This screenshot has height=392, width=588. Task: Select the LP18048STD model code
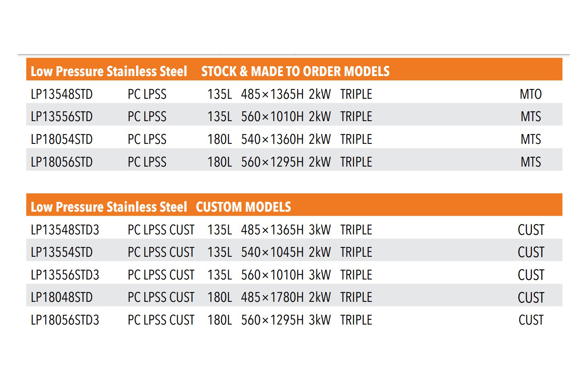(62, 297)
